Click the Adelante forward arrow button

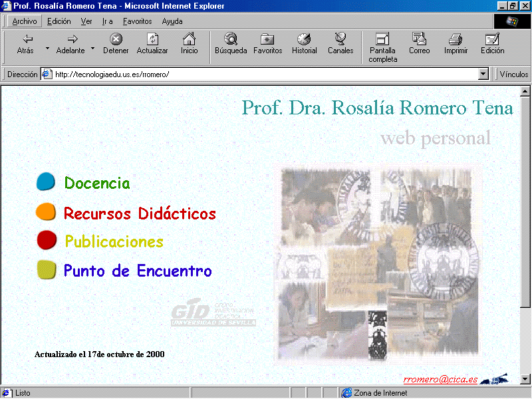pyautogui.click(x=70, y=44)
